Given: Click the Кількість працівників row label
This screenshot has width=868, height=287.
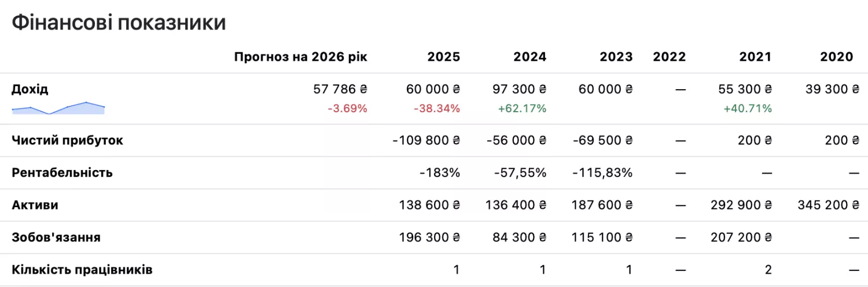Looking at the screenshot, I should click(82, 270).
